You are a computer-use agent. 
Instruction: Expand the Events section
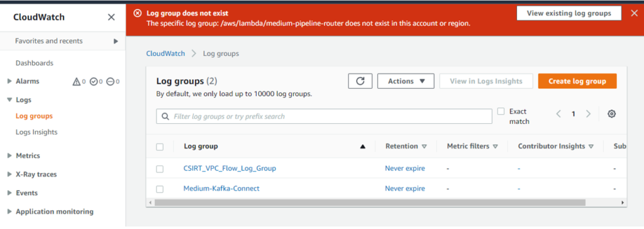click(x=9, y=193)
